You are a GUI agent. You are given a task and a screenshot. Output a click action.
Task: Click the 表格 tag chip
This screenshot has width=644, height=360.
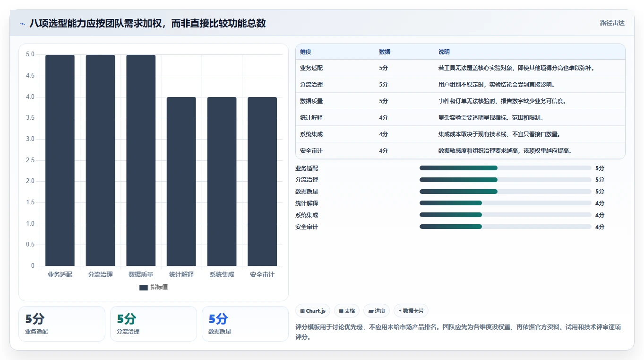[x=347, y=311]
